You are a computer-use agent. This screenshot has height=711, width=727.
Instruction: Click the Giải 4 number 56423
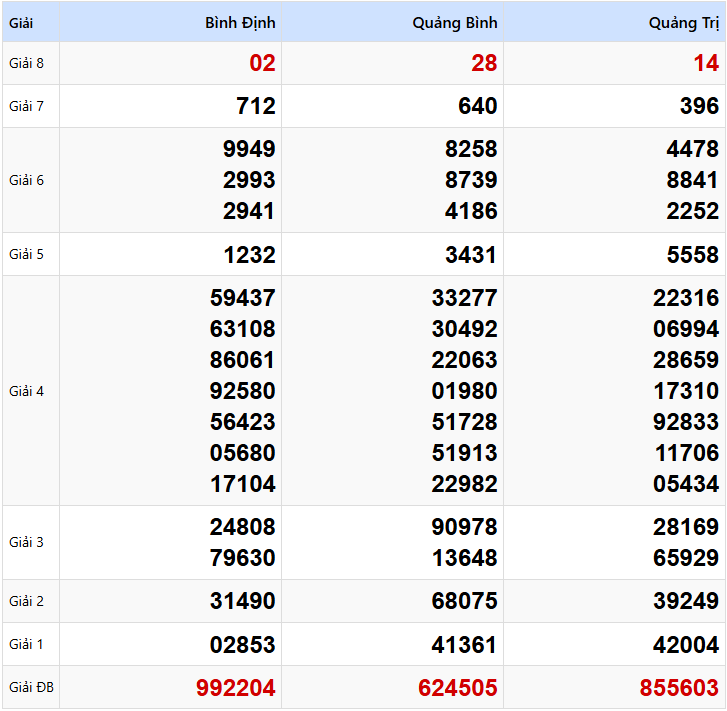(243, 422)
